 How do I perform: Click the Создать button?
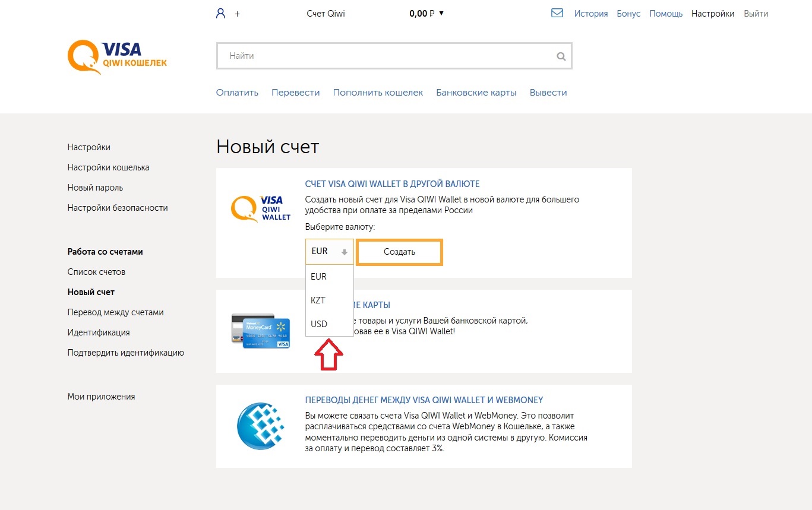pos(399,252)
